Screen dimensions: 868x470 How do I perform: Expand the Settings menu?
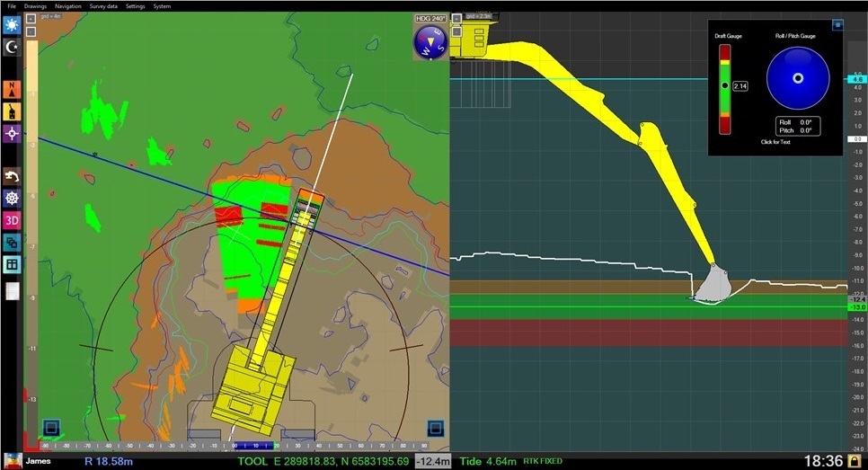click(136, 5)
